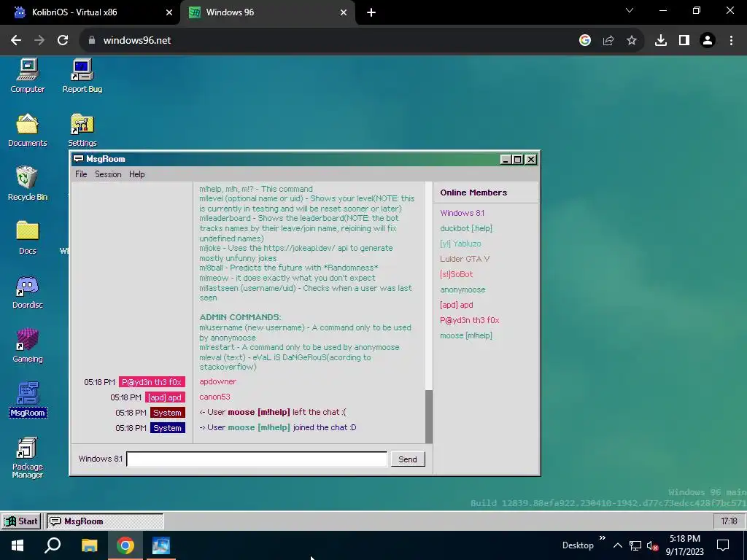Viewport: 747px width, 560px height.
Task: Select anonymoose in Online Members list
Action: point(462,289)
